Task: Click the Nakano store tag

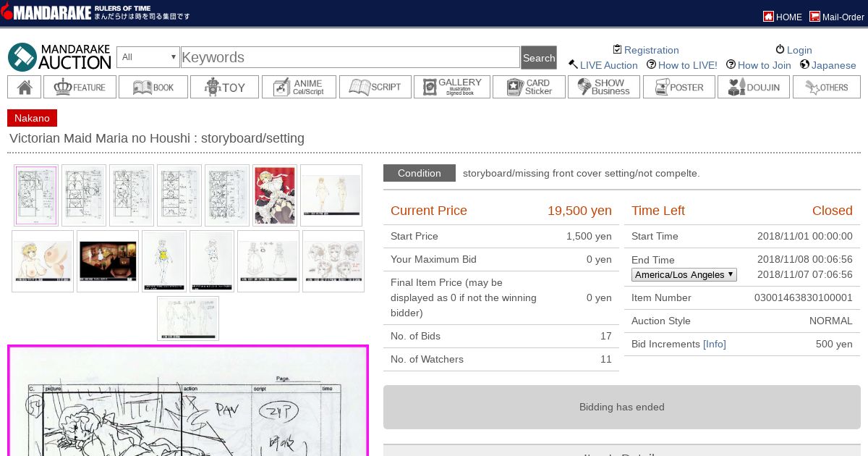Action: tap(32, 118)
